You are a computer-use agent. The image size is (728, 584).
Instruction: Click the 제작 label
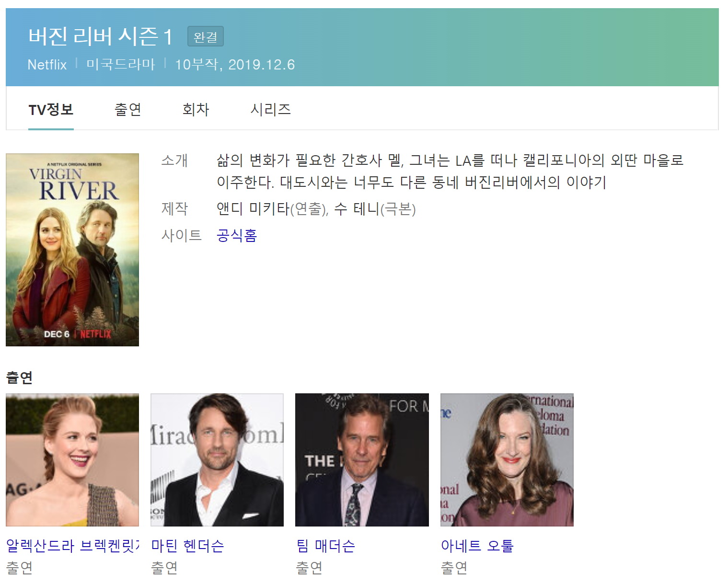tap(174, 209)
